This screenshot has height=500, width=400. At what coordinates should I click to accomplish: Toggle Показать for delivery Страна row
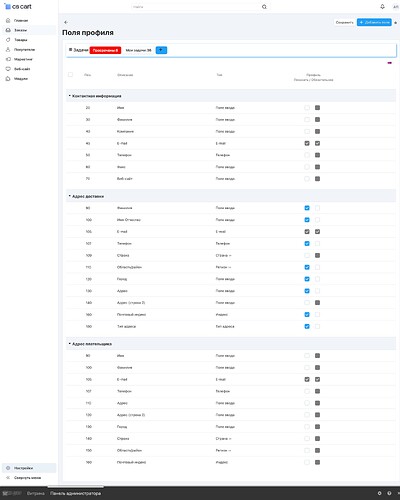(307, 255)
